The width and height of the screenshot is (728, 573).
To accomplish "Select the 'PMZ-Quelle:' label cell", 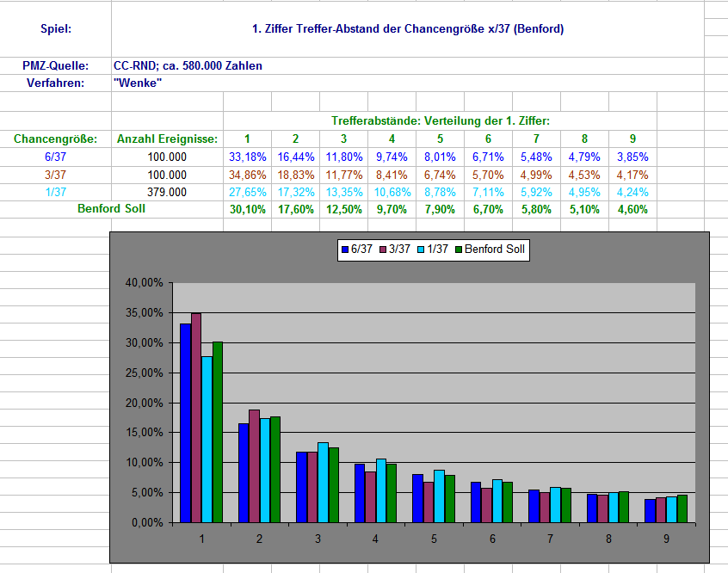I will click(x=56, y=66).
